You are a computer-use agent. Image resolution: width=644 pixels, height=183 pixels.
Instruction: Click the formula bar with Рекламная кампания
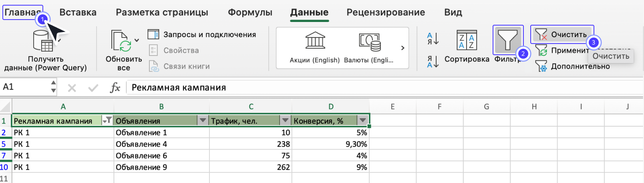coord(384,88)
